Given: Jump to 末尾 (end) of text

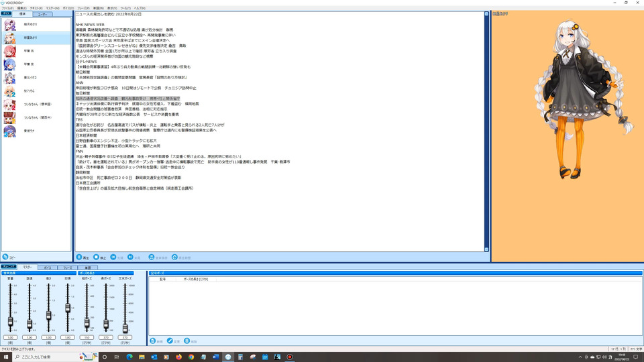Looking at the screenshot, I should 134,257.
